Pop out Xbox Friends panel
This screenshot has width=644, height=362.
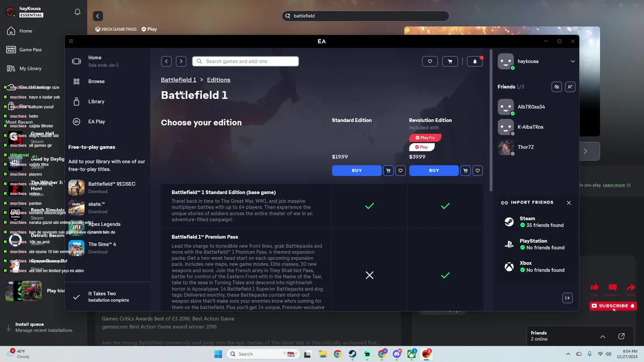point(621,336)
